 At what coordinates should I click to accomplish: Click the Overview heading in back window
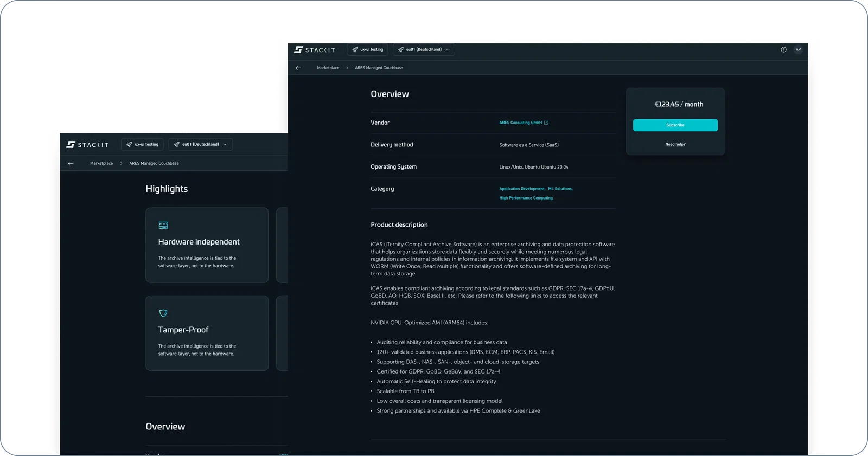click(165, 427)
